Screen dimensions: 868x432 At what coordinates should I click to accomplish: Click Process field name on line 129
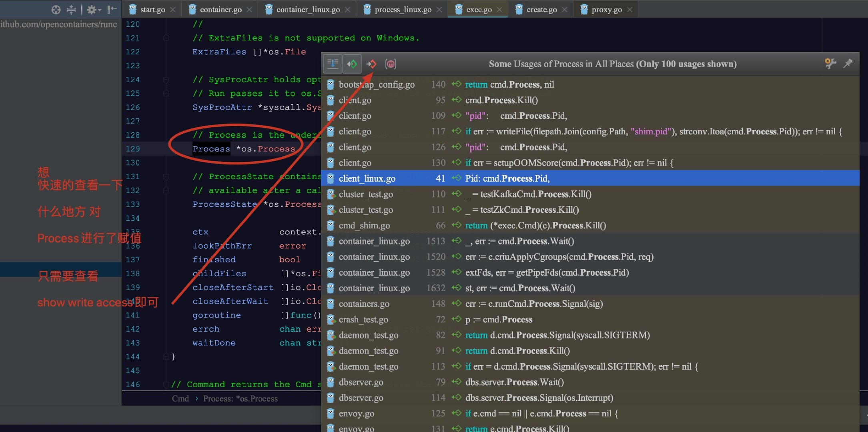211,149
